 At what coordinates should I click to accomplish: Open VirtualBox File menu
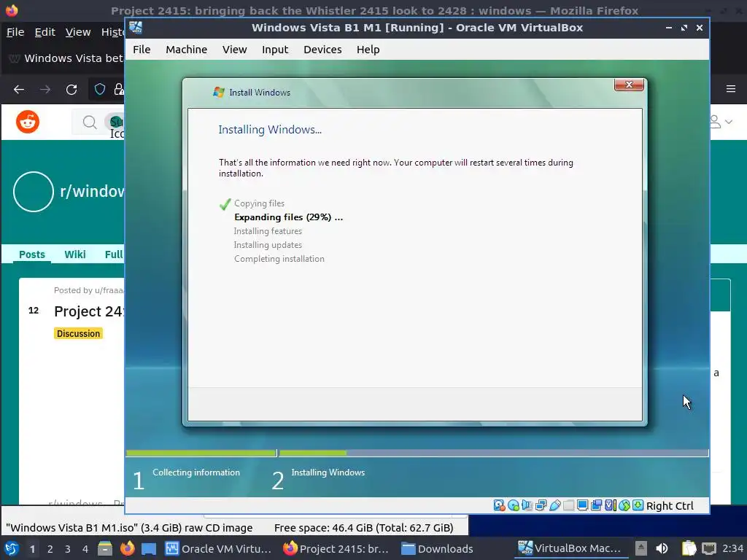[x=142, y=50]
